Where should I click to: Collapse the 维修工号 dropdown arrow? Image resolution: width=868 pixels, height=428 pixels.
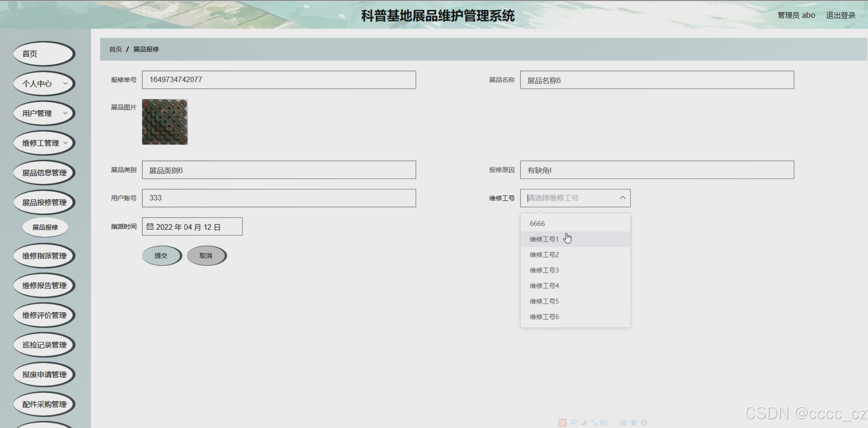coord(622,198)
